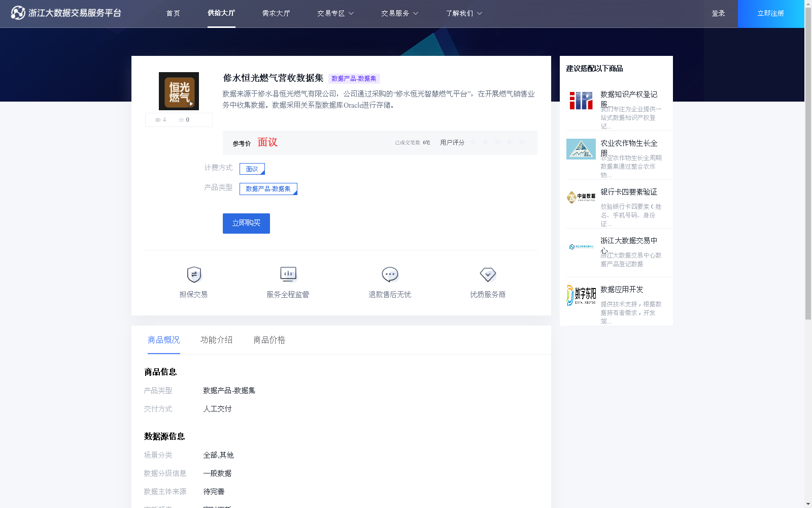Image resolution: width=812 pixels, height=508 pixels.
Task: Click 银行卡四要素 description text
Action: coord(631,215)
